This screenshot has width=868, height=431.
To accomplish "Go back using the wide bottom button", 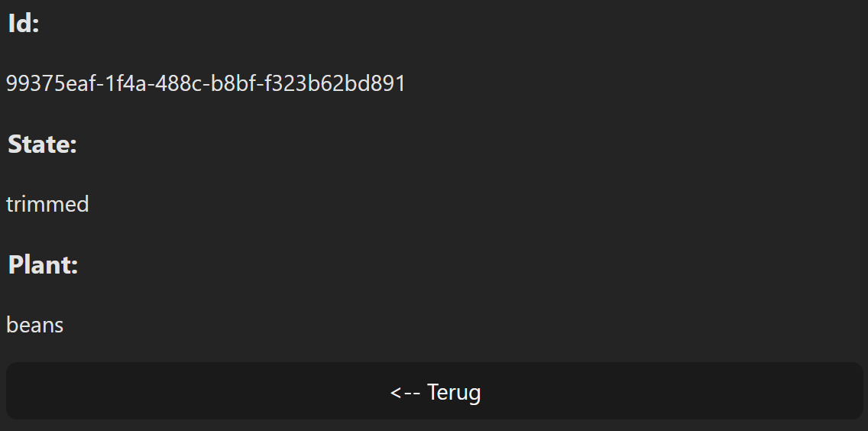I will click(x=435, y=391).
